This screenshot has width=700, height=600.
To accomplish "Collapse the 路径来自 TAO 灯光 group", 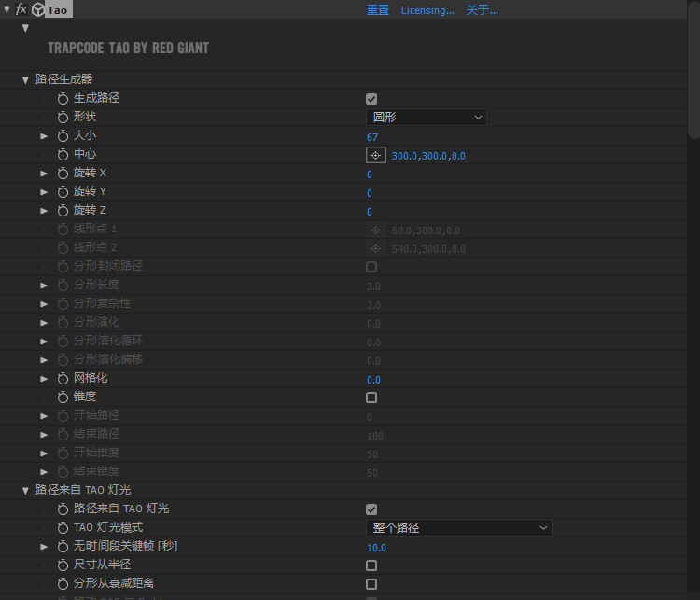I will 25,491.
